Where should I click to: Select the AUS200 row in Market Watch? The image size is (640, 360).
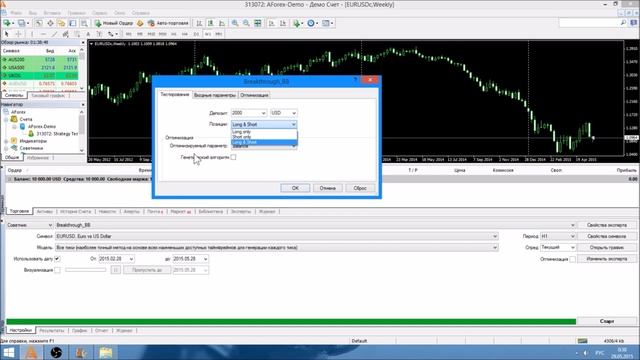click(40, 60)
